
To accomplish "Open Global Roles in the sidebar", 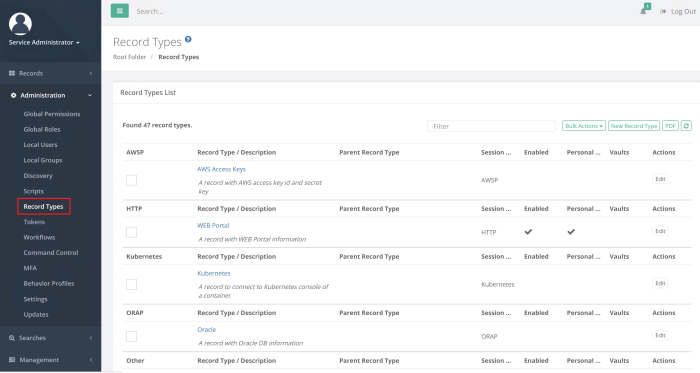I will coord(42,129).
